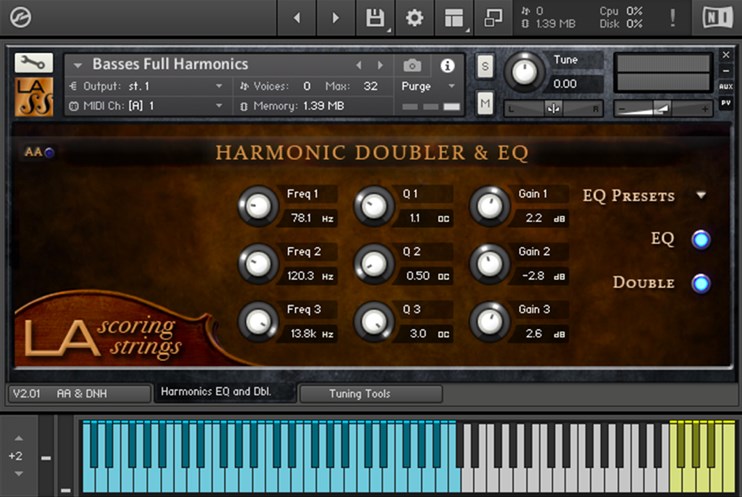Viewport: 742px width, 497px height.
Task: Click the 13.8k Hz value field
Action: [x=310, y=334]
